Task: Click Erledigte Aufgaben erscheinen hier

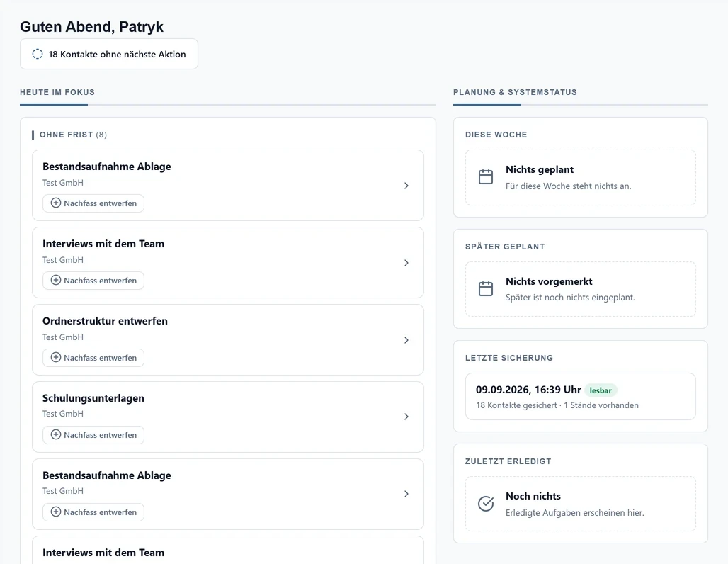Action: (x=575, y=513)
